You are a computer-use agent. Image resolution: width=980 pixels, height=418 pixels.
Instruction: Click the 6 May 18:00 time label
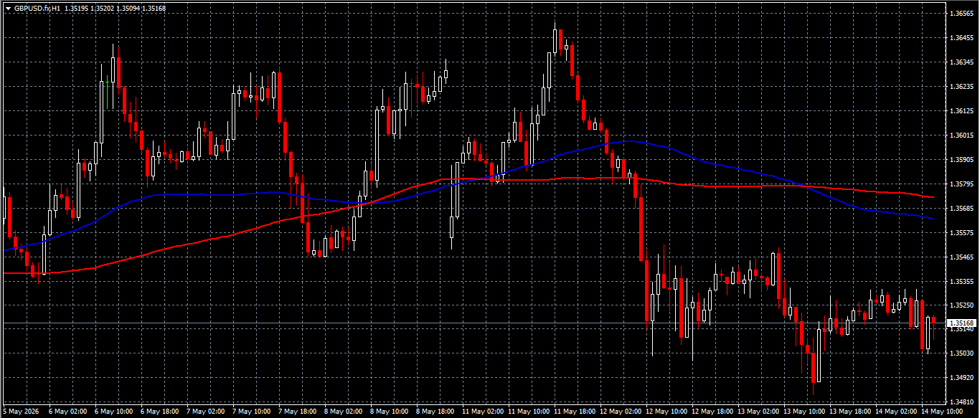coord(161,412)
